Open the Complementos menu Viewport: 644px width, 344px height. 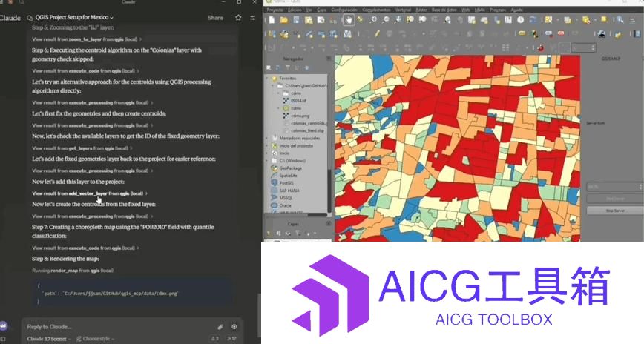pyautogui.click(x=376, y=10)
